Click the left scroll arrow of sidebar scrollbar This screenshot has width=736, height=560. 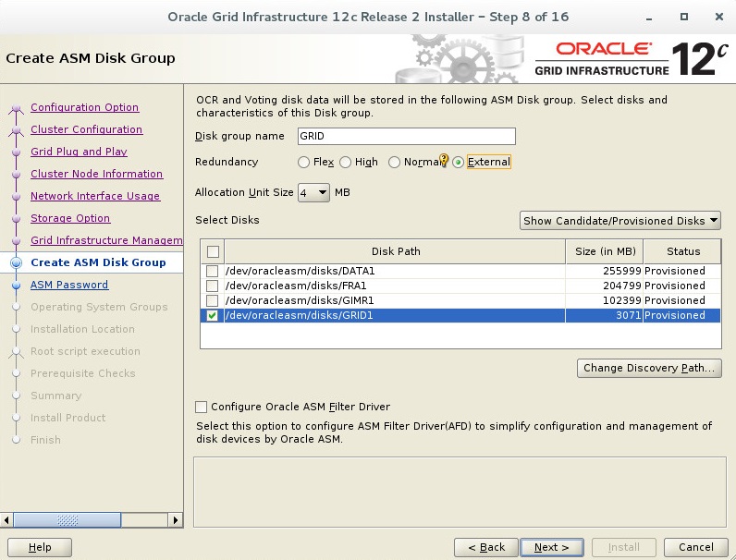6,519
